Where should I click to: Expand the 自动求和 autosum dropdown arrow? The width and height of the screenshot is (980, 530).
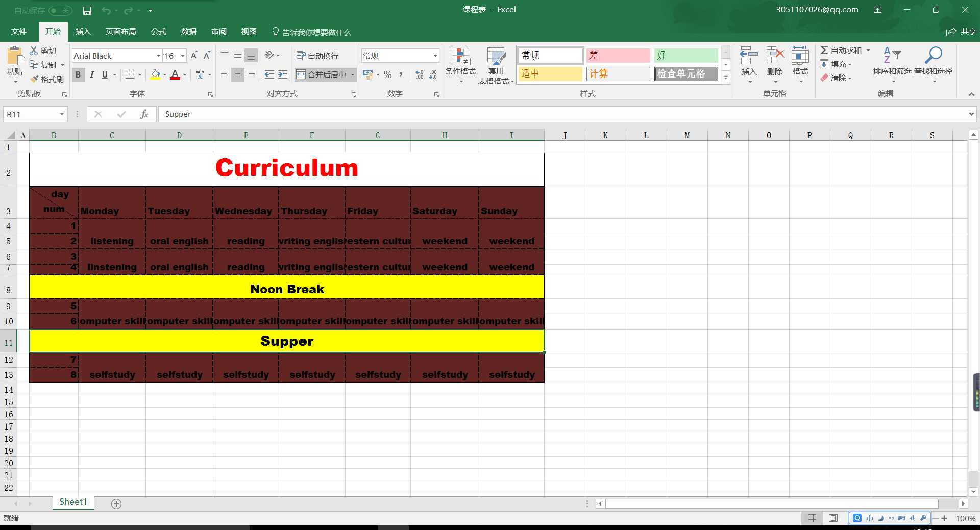point(868,50)
